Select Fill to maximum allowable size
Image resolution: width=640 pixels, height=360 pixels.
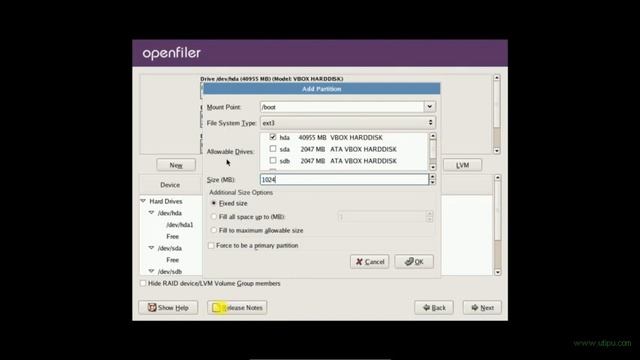click(213, 230)
